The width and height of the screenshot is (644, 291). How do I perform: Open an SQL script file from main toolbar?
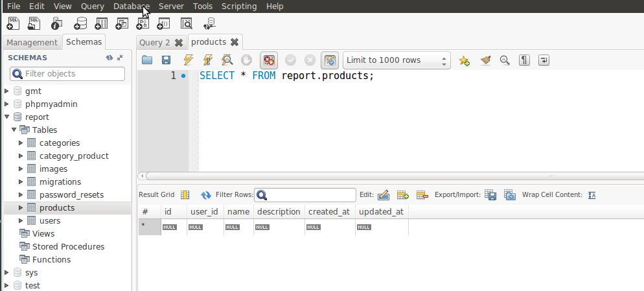point(34,23)
